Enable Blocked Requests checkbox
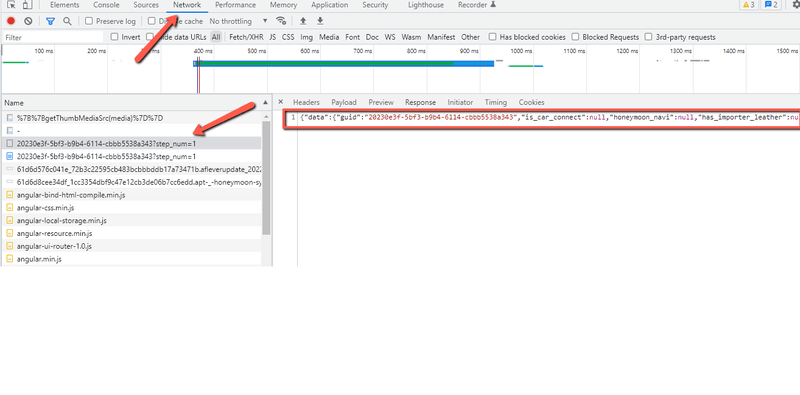 [x=575, y=37]
